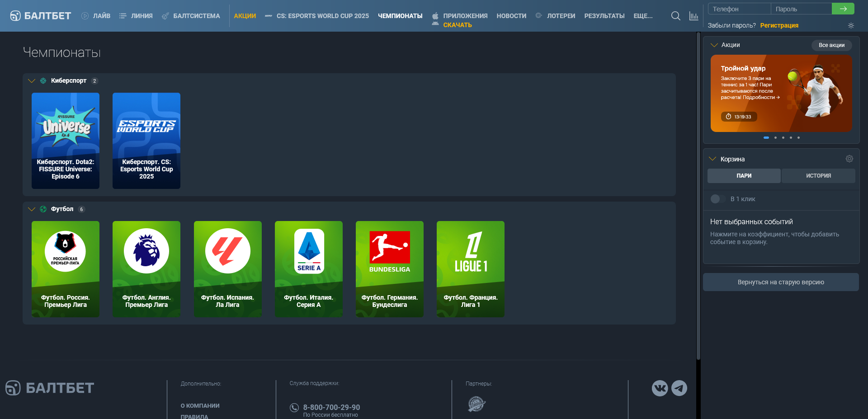This screenshot has width=868, height=419.
Task: Click the partner badge logo in footer
Action: (x=476, y=404)
